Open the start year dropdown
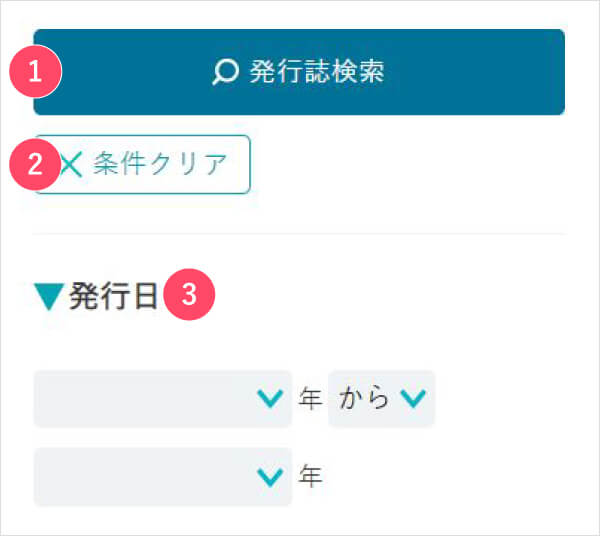Viewport: 600px width, 536px height. tap(163, 399)
